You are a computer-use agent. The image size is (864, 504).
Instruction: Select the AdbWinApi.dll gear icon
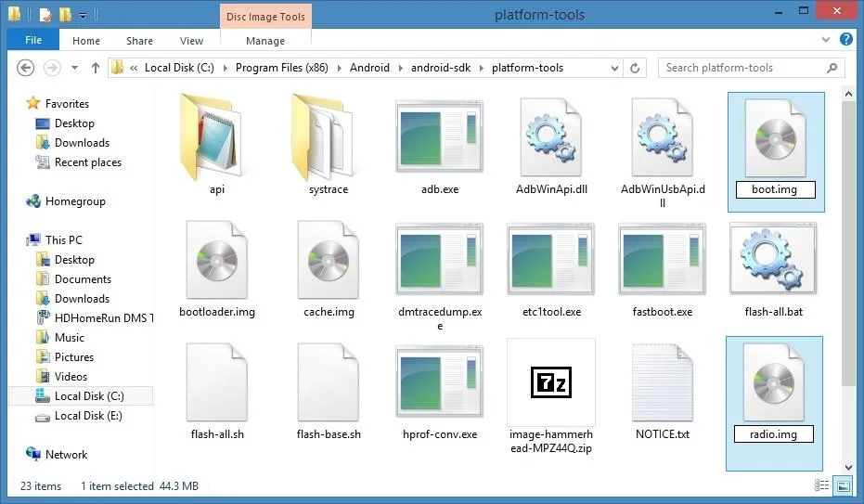(550, 137)
